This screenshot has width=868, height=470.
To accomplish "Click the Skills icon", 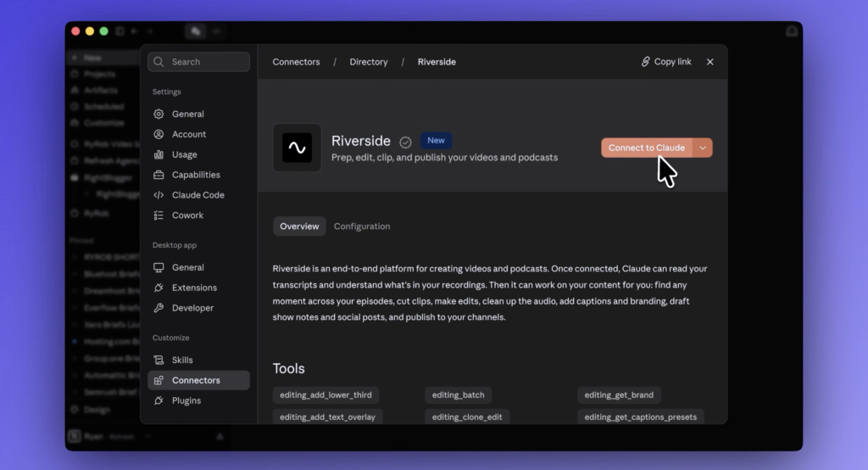I will (x=159, y=360).
